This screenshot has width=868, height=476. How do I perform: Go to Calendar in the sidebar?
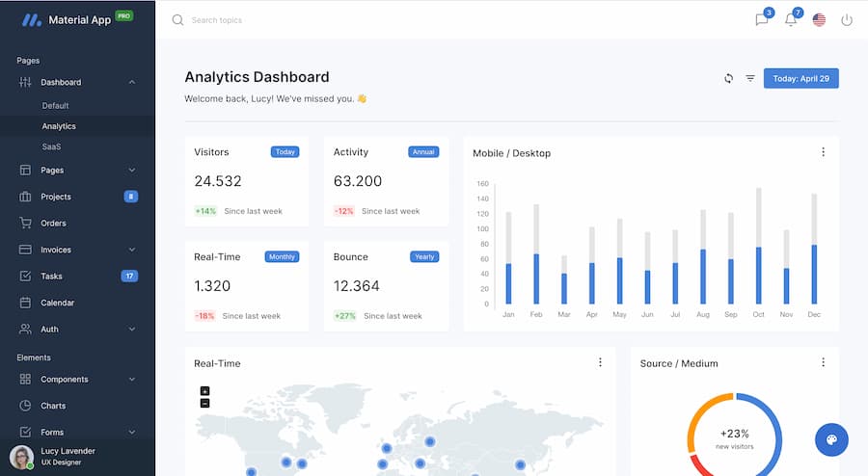pyautogui.click(x=57, y=303)
